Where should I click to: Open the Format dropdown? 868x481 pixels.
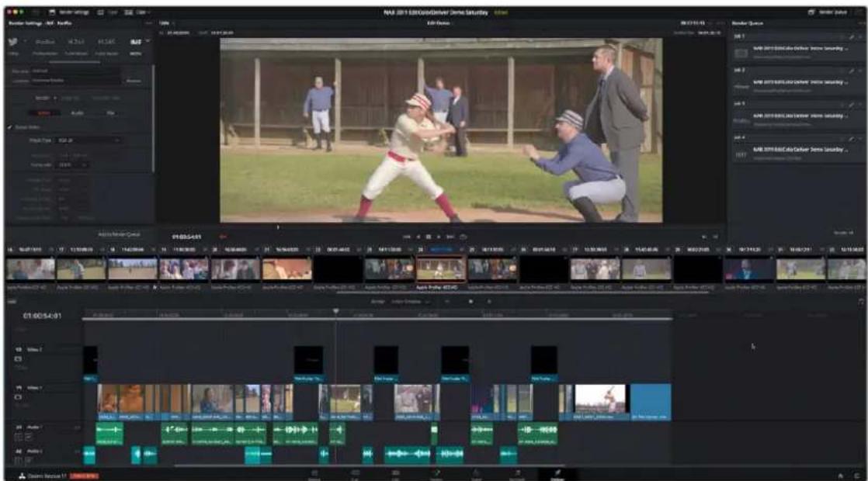pyautogui.click(x=89, y=140)
